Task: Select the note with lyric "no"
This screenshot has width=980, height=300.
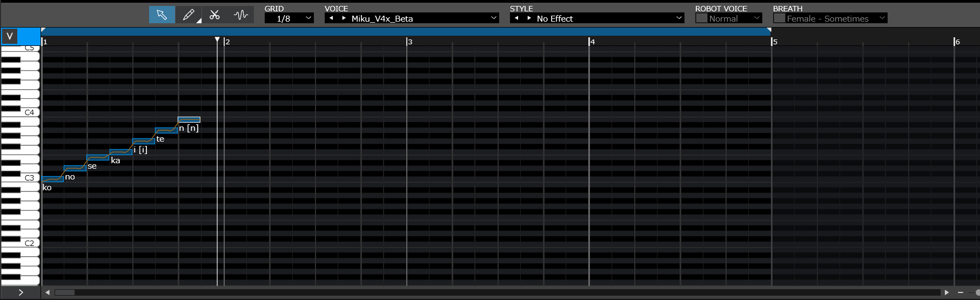Action: pyautogui.click(x=75, y=168)
